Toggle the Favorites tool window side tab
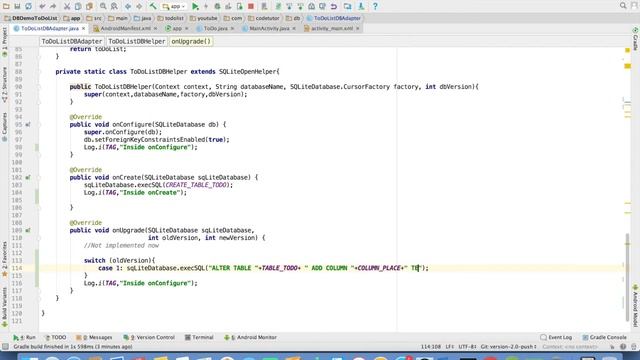640x360 pixels. coord(4,260)
